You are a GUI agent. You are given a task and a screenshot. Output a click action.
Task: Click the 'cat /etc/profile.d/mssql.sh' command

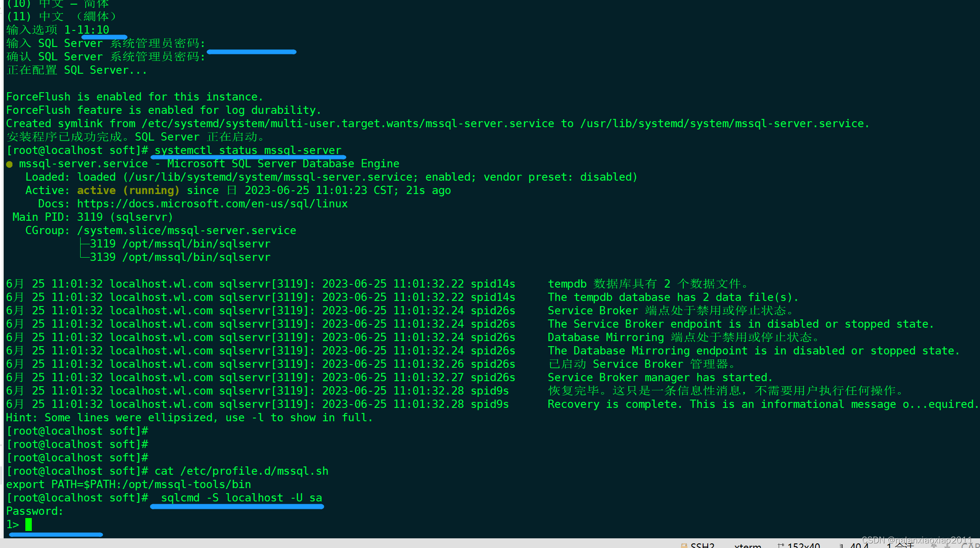pyautogui.click(x=241, y=471)
